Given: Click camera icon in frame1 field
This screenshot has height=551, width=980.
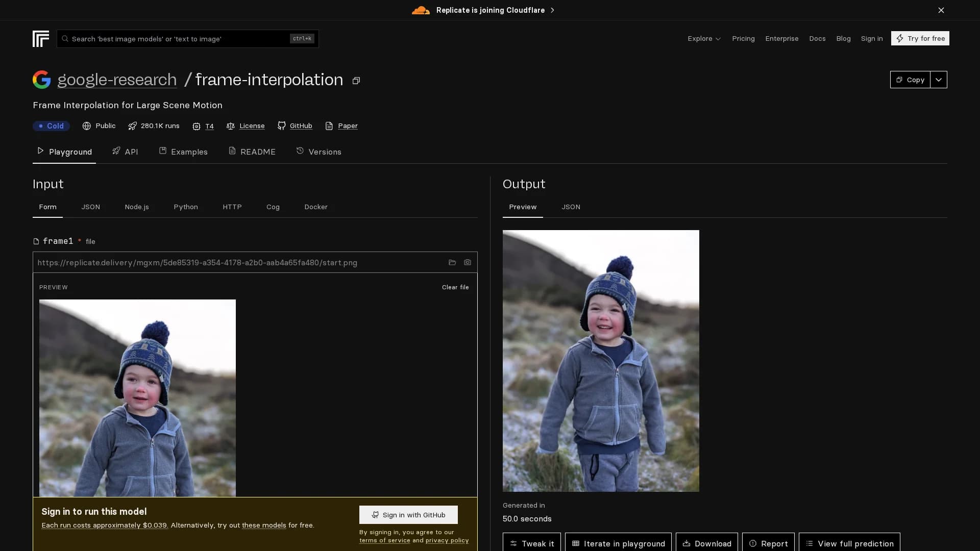Looking at the screenshot, I should pyautogui.click(x=468, y=262).
